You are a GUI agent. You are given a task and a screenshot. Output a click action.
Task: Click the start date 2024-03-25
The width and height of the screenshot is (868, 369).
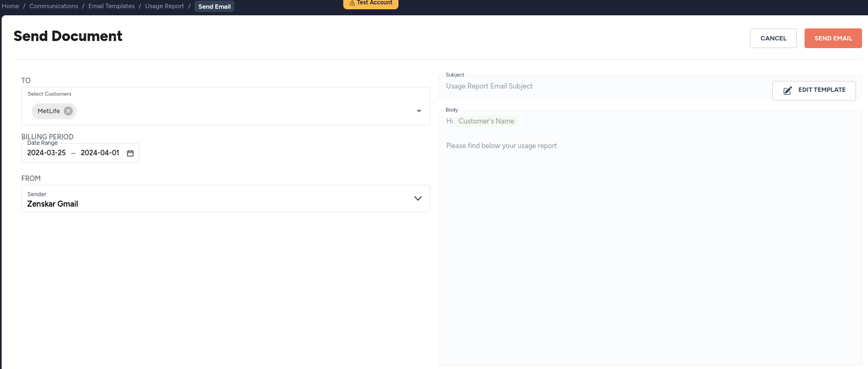[x=46, y=153]
